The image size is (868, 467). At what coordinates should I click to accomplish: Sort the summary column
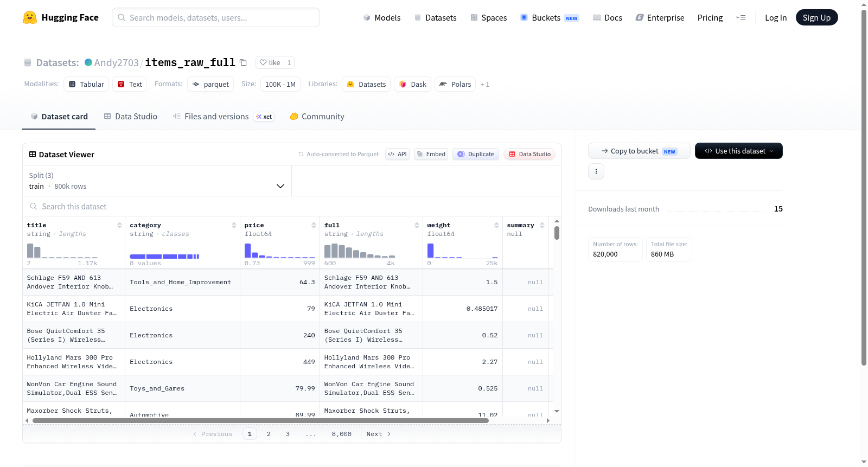tap(542, 225)
